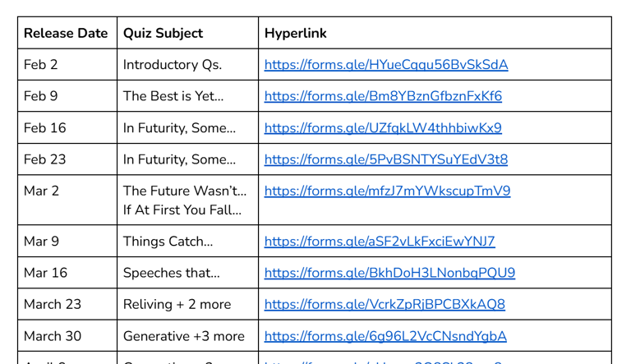Screen dimensions: 631x364
Task: Click the Hyperlink column header cell
Action: (435, 33)
